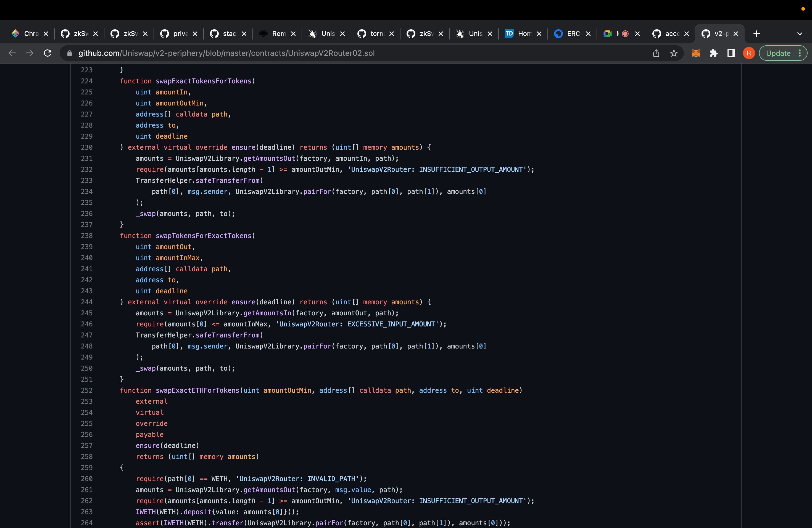Close the acco tab
The height and width of the screenshot is (528, 812).
click(x=686, y=34)
